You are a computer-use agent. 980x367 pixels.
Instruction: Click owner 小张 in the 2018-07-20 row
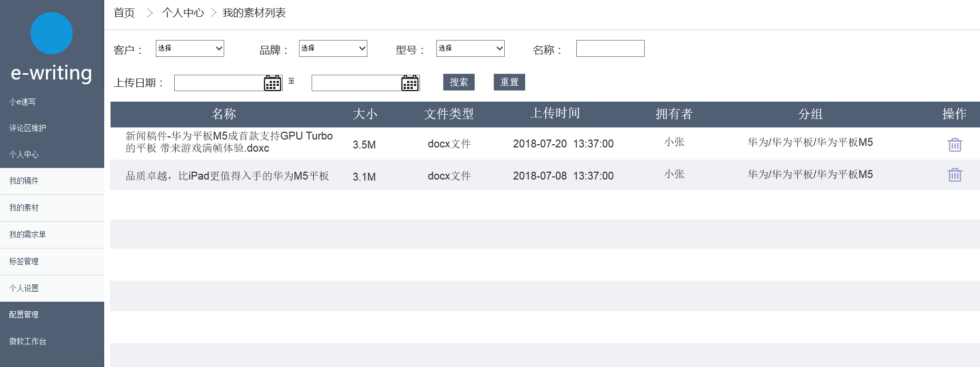pos(674,142)
